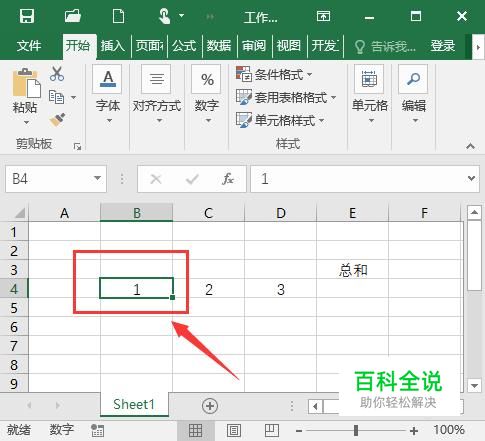Open 条件格式 conditional formatting menu
Image resolution: width=485 pixels, height=441 pixels.
[x=274, y=74]
